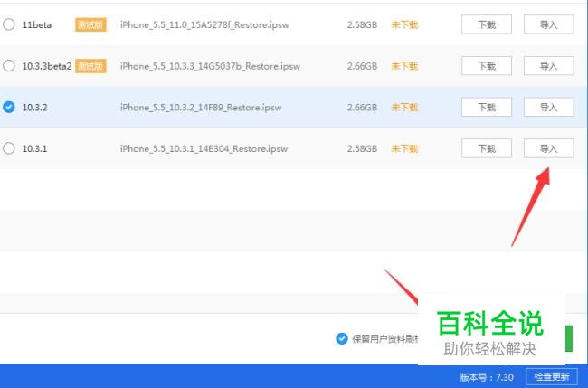Select the 10.3.1 firmware radio button
The height and width of the screenshot is (388, 588).
(x=9, y=148)
